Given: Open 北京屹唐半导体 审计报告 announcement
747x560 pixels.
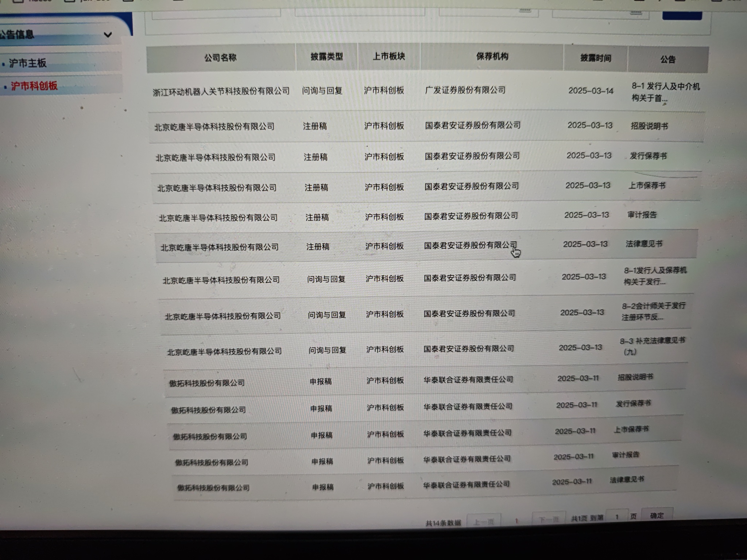Looking at the screenshot, I should (x=642, y=215).
